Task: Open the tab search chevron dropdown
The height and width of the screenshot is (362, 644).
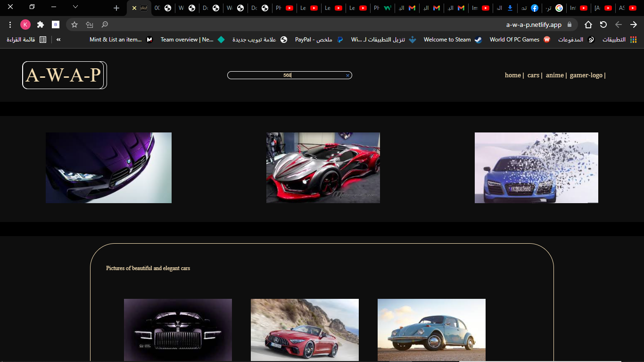Action: [x=75, y=7]
